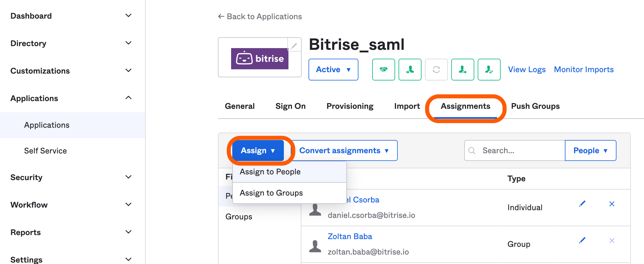Edit Daniel Csorba's assignment with pencil icon
644x264 pixels.
[x=582, y=204]
